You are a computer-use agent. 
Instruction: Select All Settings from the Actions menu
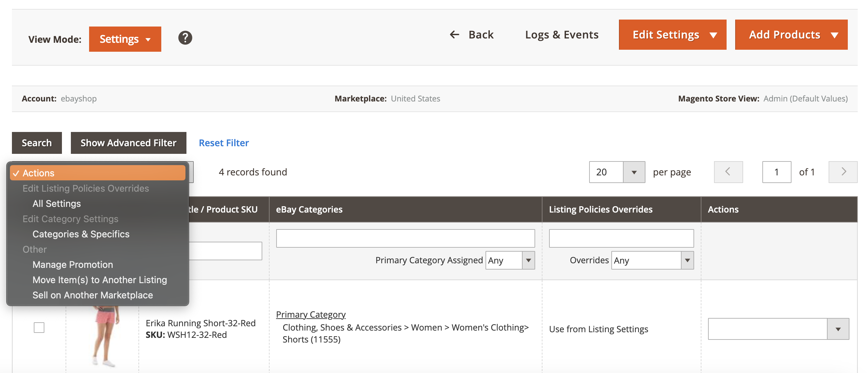[56, 203]
